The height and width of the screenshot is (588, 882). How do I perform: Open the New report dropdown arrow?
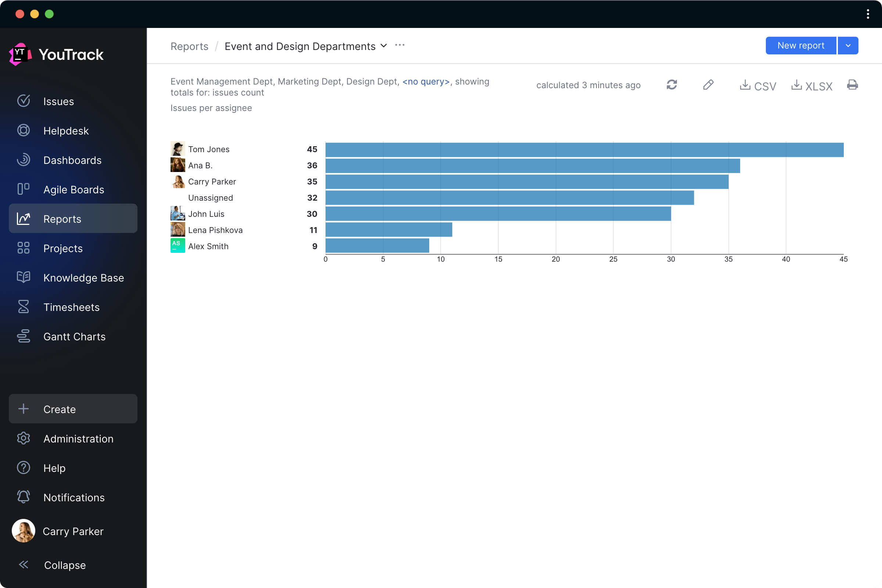coord(847,45)
